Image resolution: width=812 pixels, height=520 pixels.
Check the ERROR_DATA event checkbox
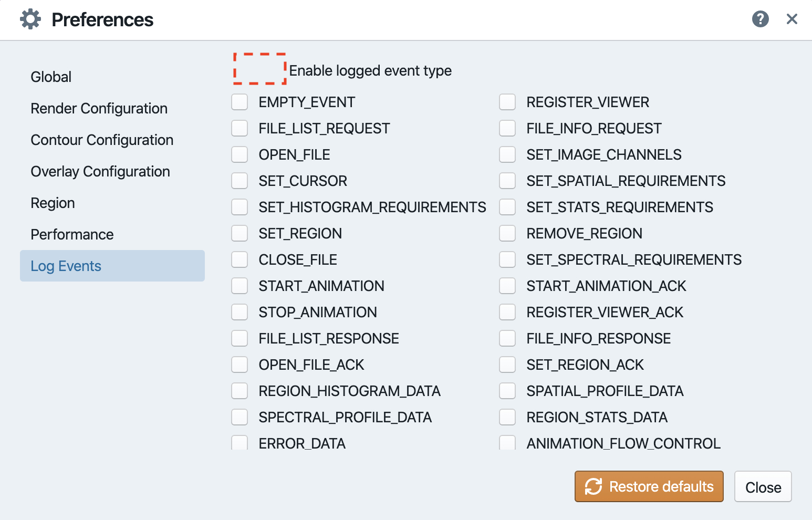pos(240,443)
